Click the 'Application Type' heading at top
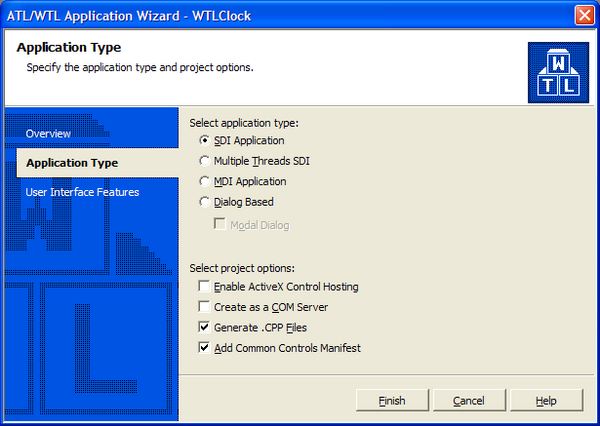Image resolution: width=600 pixels, height=426 pixels. [69, 47]
